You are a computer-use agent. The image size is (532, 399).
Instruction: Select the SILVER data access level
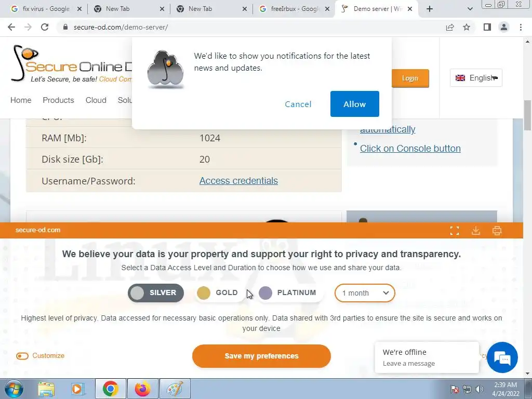coord(156,293)
